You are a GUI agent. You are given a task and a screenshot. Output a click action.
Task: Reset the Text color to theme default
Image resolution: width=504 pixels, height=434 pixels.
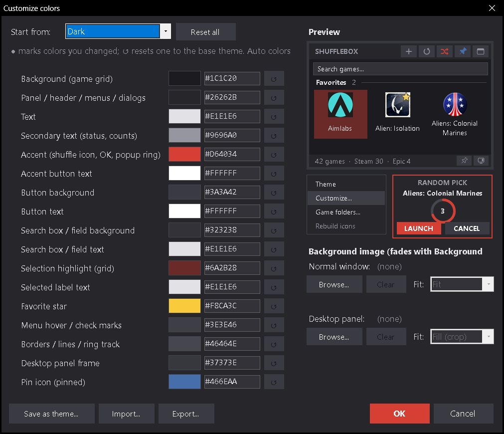274,117
